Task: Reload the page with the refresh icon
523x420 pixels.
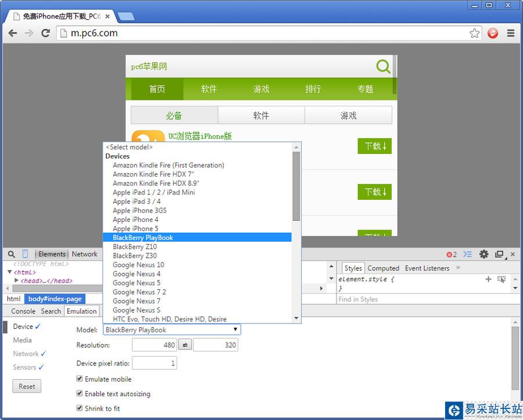Action: click(46, 33)
